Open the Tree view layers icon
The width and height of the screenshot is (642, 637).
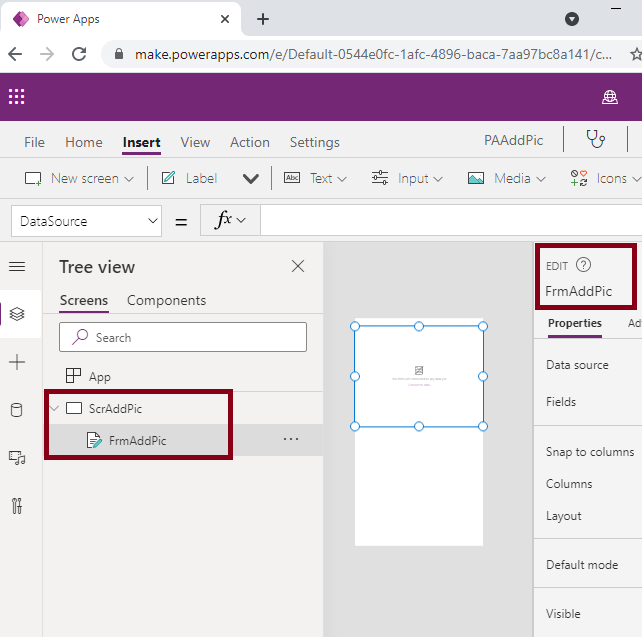click(x=17, y=314)
